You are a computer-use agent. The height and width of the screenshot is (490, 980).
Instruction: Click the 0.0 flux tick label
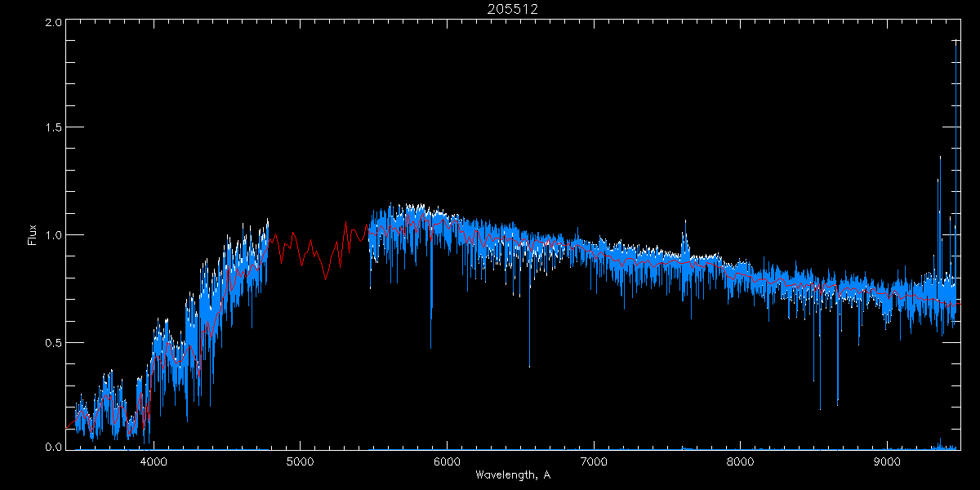click(x=53, y=447)
